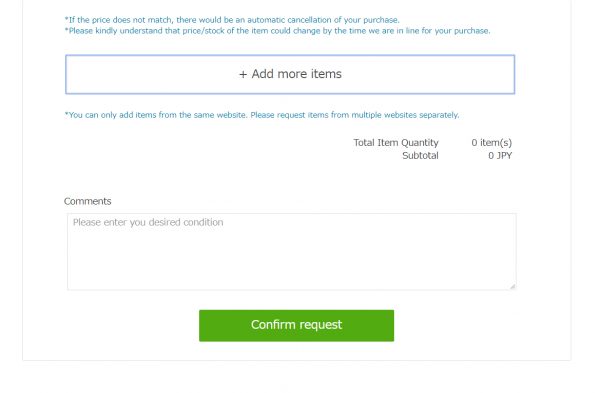Click the Total Item Quantity label
600x393 pixels.
tap(396, 143)
